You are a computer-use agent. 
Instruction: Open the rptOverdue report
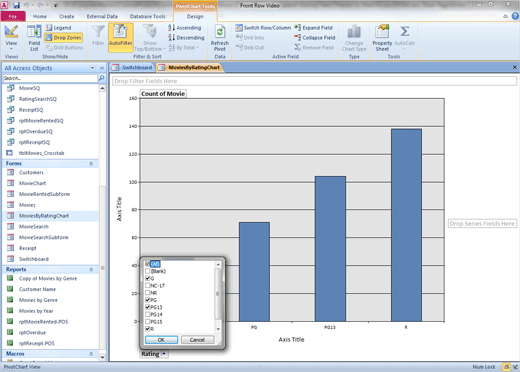pyautogui.click(x=32, y=333)
